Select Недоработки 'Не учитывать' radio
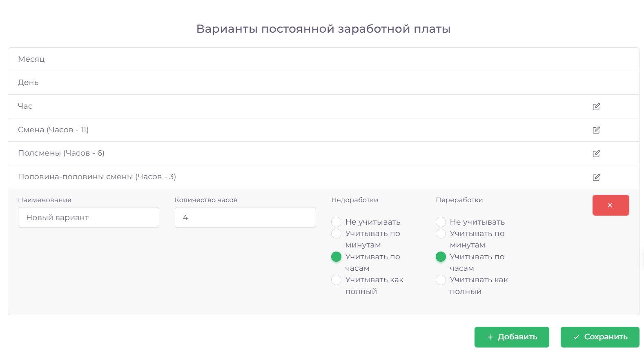Screen dimensions: 644x352 click(x=336, y=222)
